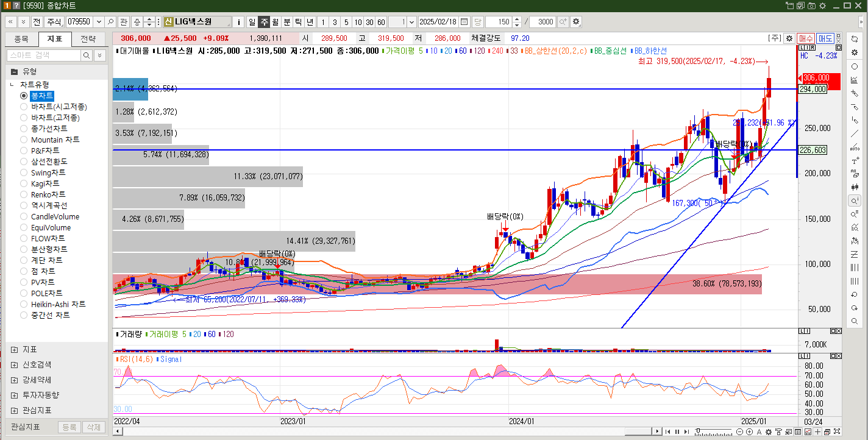Image resolution: width=868 pixels, height=440 pixels.
Task: Select the 봉차트 radio button
Action: click(24, 96)
